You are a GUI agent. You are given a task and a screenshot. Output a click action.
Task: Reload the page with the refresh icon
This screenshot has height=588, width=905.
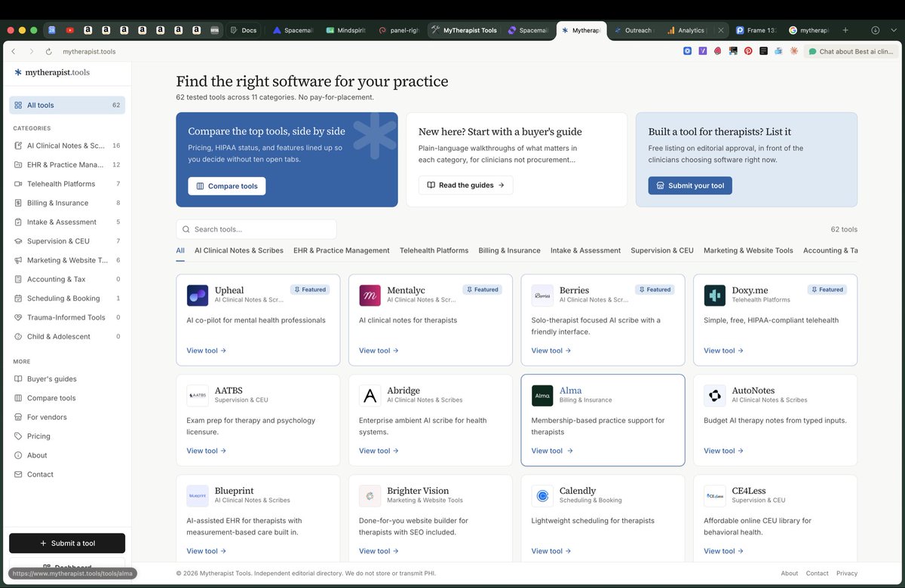49,51
